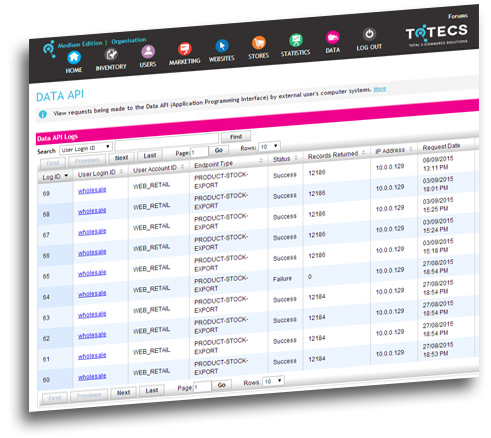Viewport: 491px width, 438px height.
Task: Open the Search field User Login ID dropdown
Action: (x=86, y=149)
